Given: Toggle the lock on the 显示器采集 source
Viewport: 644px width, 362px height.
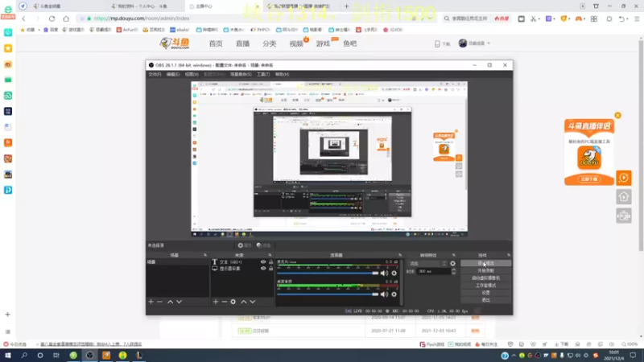Looking at the screenshot, I should (270, 269).
